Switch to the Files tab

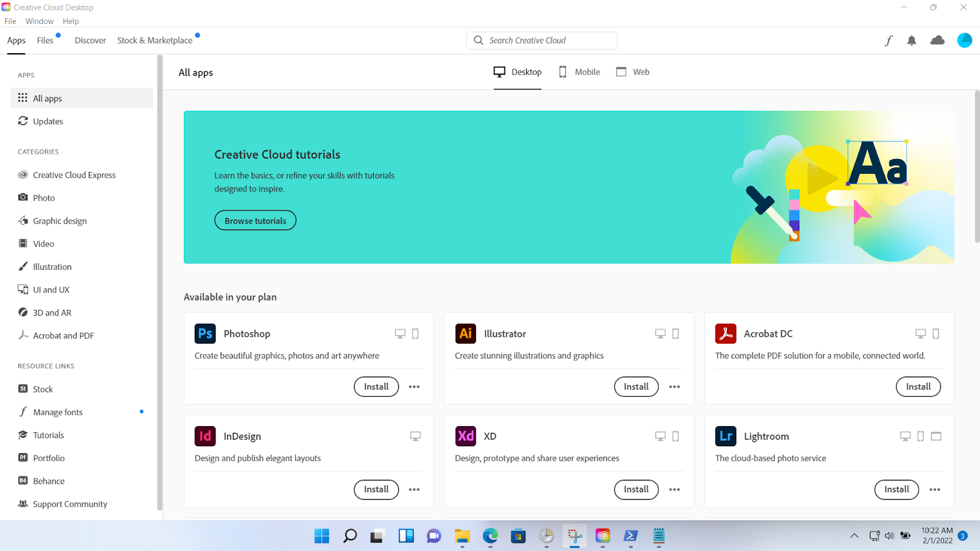point(45,40)
